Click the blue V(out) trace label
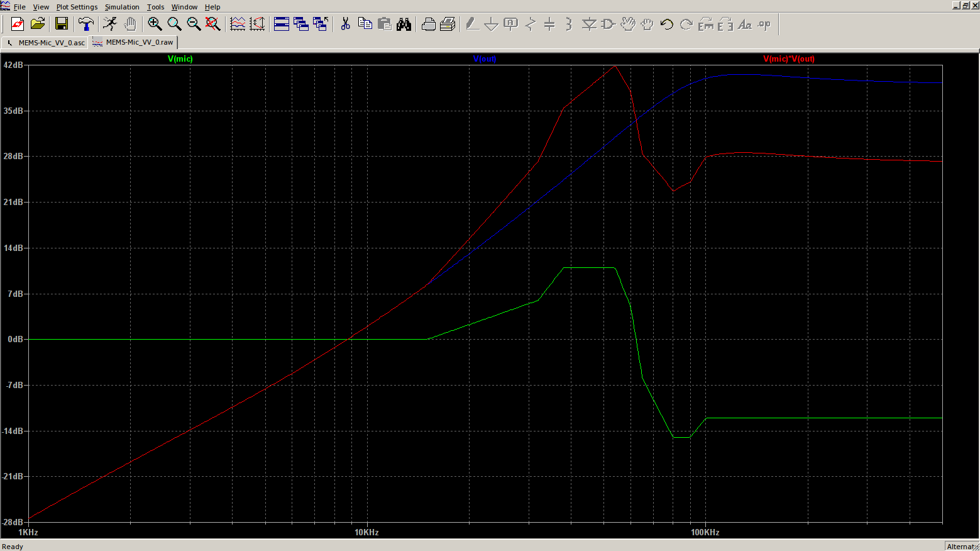980x551 pixels. point(485,58)
